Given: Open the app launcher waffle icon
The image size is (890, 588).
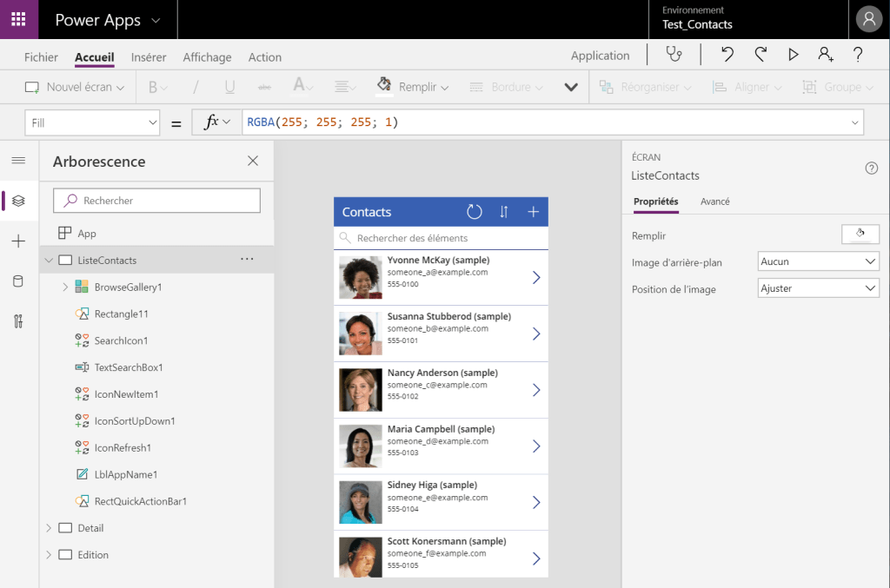Looking at the screenshot, I should coord(18,19).
